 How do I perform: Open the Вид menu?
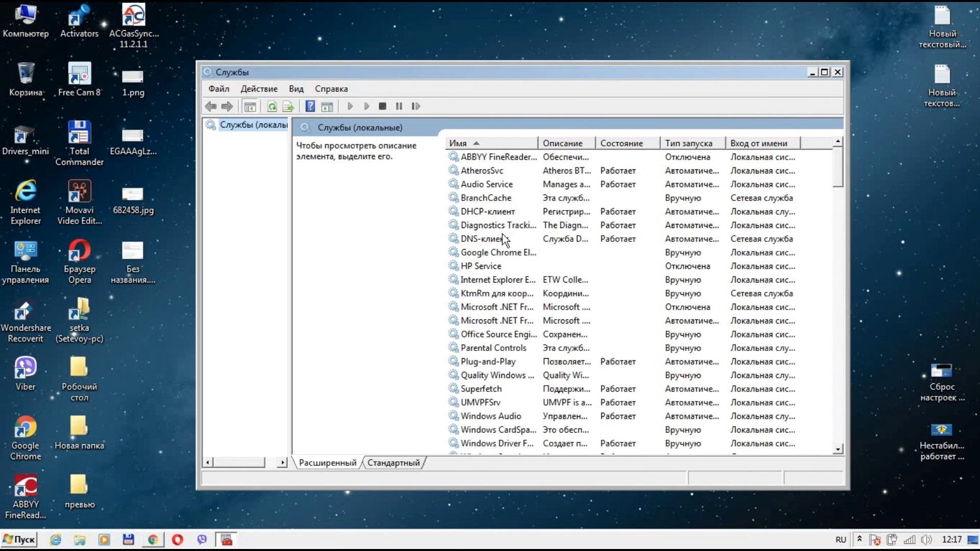click(x=296, y=89)
